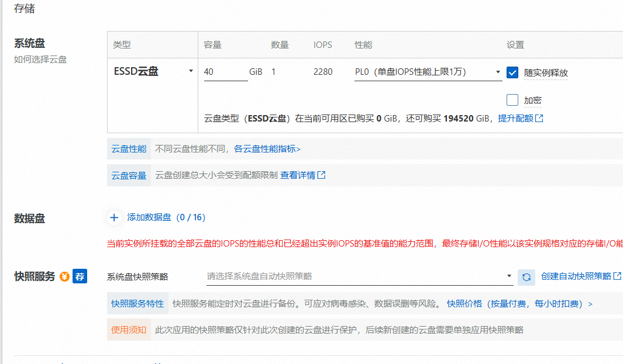Enable the 加密 encryption checkbox
This screenshot has height=364, width=623.
512,100
